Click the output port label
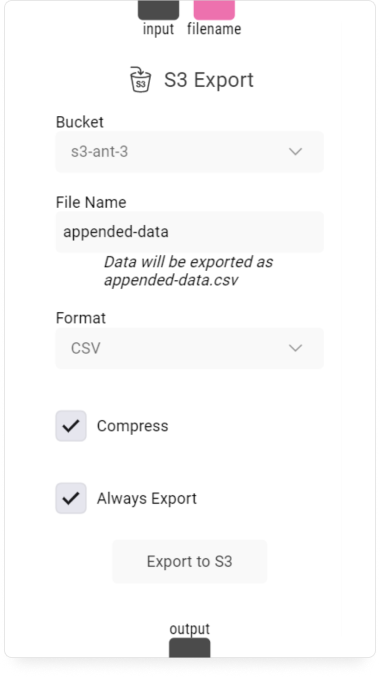This screenshot has width=380, height=678. 189,629
